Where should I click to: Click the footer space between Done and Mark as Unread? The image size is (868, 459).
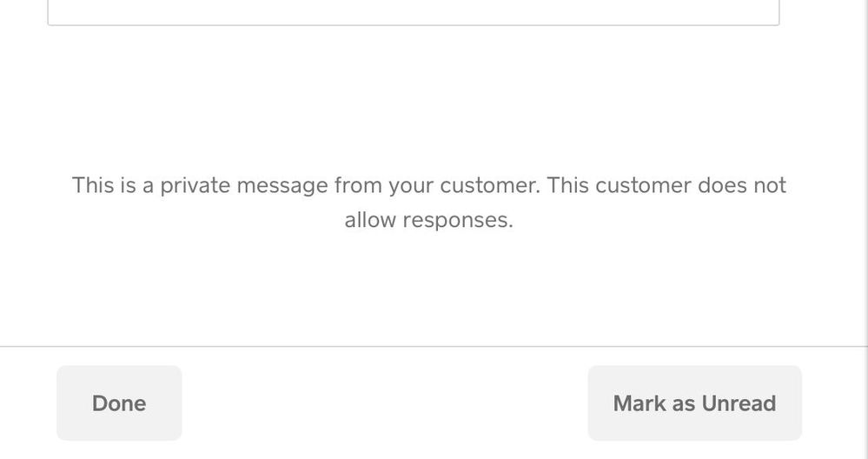pyautogui.click(x=382, y=403)
